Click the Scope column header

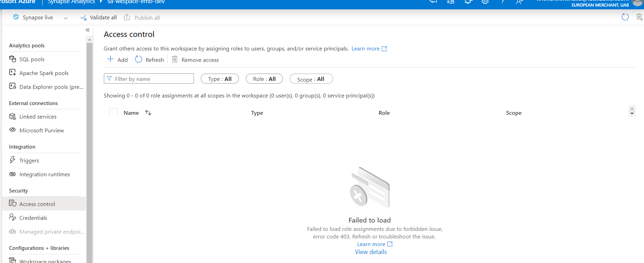[514, 113]
